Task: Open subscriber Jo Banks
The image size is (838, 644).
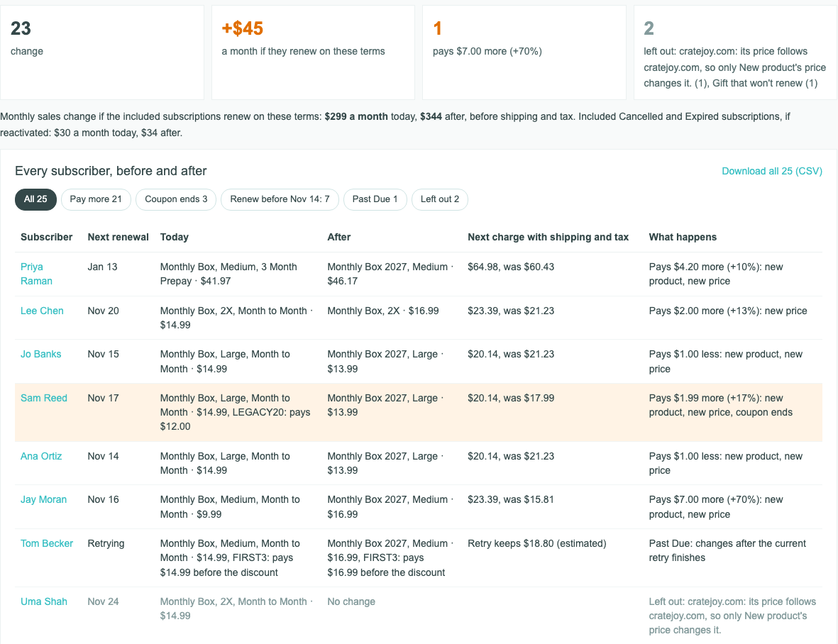Action: coord(40,354)
